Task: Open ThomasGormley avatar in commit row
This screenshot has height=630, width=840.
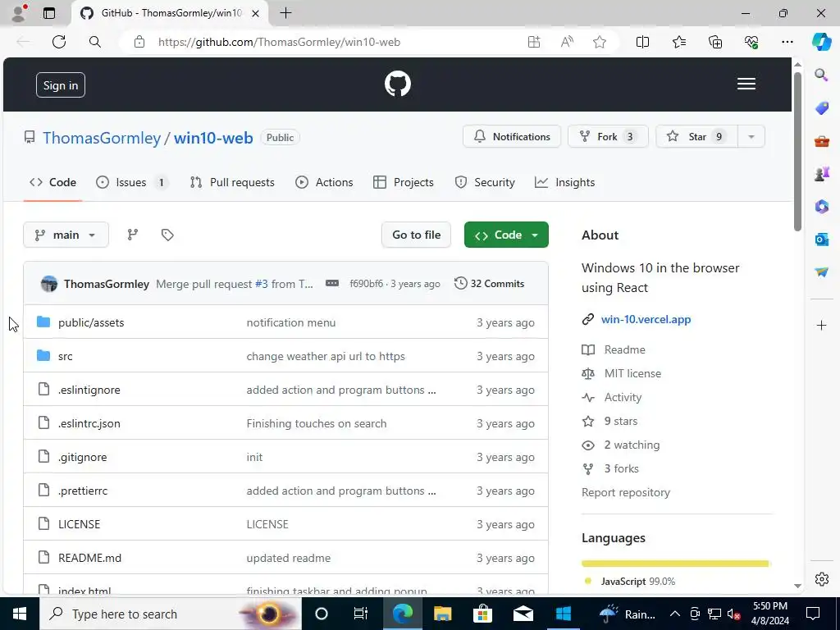Action: click(49, 283)
